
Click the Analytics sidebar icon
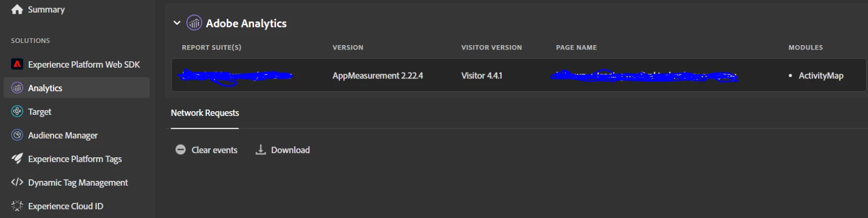[x=17, y=88]
